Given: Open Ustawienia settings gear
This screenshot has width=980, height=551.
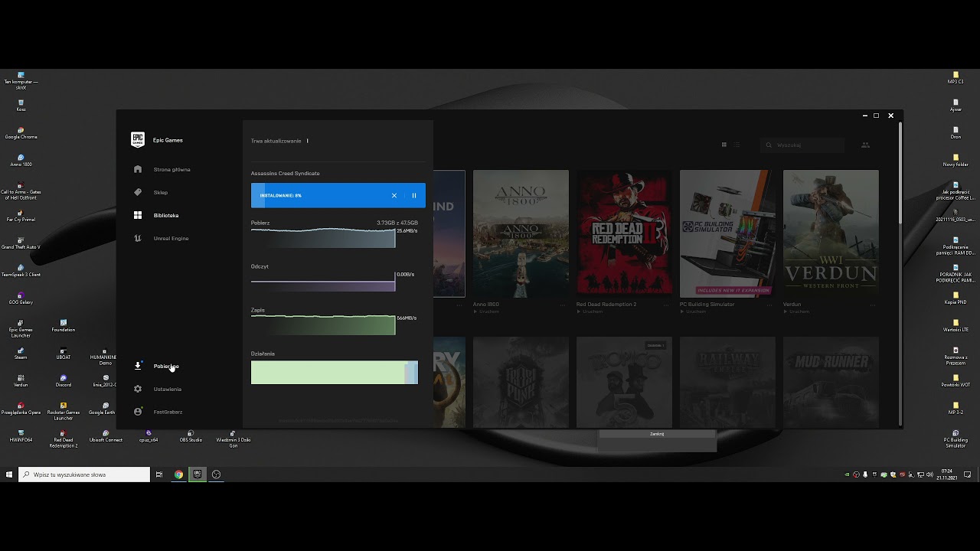Looking at the screenshot, I should coord(138,389).
